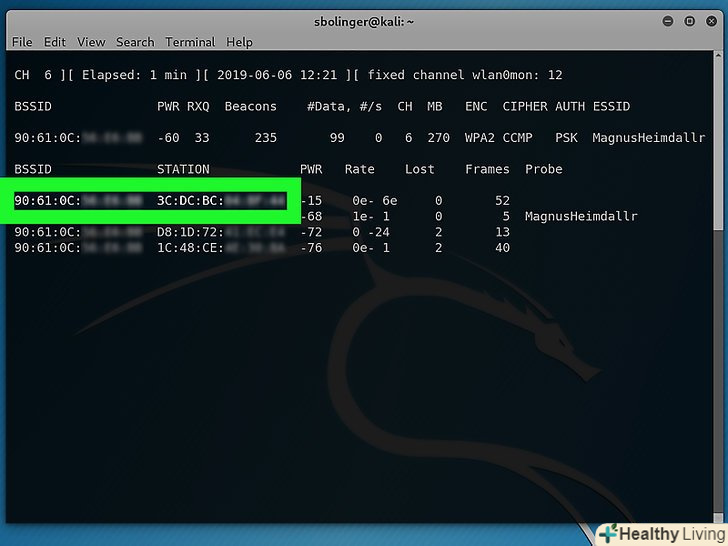728x546 pixels.
Task: Click the station PWR value -15
Action: coord(311,201)
